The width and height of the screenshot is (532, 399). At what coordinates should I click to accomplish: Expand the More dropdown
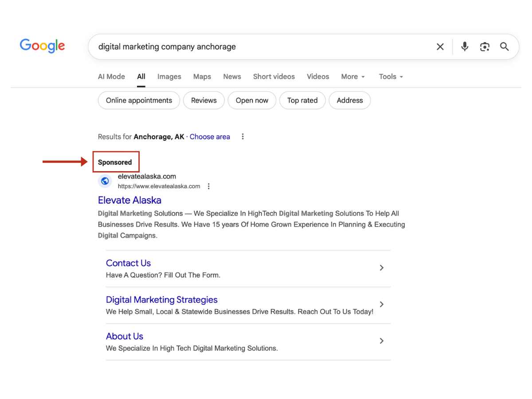pos(353,76)
